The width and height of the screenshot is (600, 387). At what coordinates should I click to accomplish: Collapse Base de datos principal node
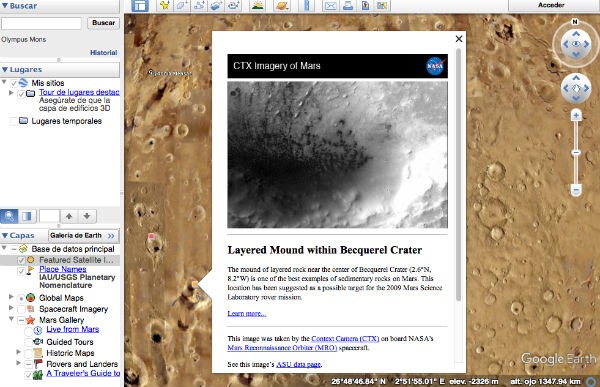pyautogui.click(x=4, y=248)
